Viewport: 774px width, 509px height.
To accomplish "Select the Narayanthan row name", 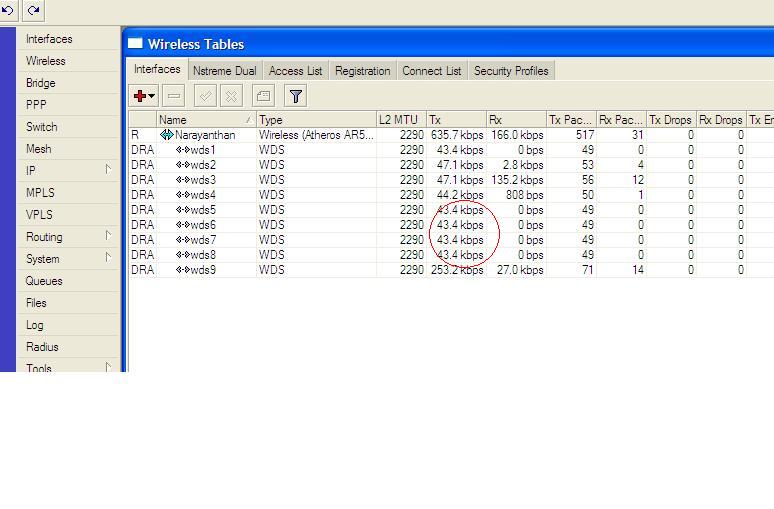I will 205,135.
